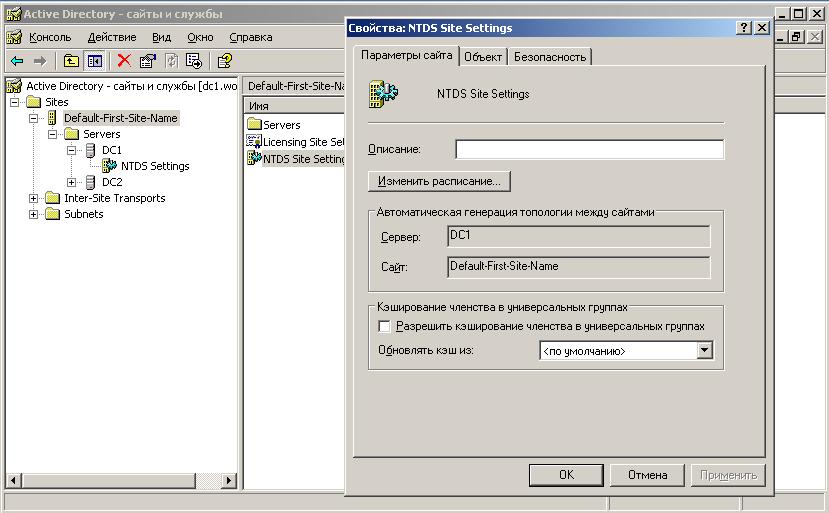This screenshot has width=829, height=513.
Task: Click the DC2 server icon in tree
Action: point(90,182)
